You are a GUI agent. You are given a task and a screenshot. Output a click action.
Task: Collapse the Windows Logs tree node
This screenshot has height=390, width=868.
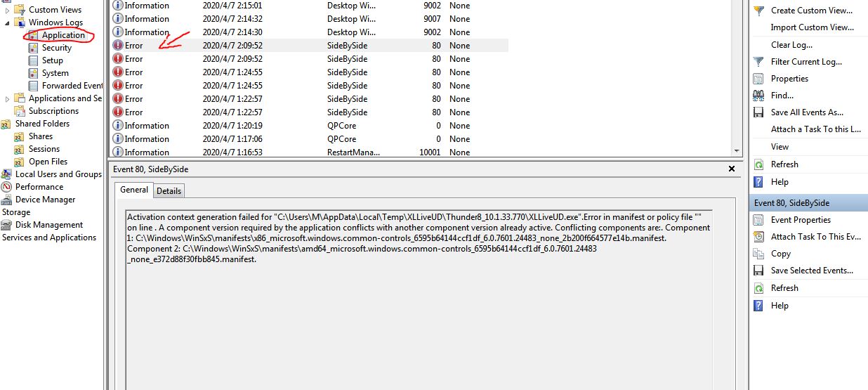pos(7,22)
